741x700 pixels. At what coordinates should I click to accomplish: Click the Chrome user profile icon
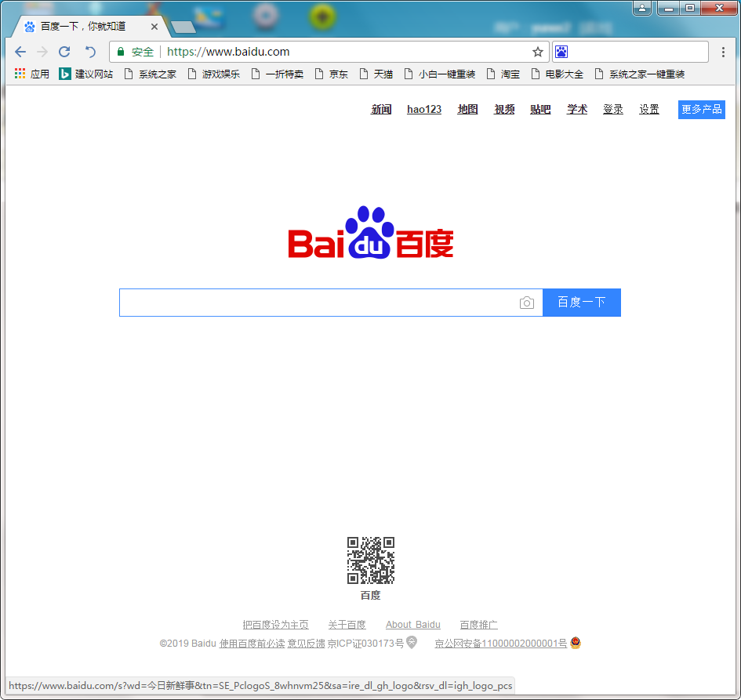click(642, 8)
